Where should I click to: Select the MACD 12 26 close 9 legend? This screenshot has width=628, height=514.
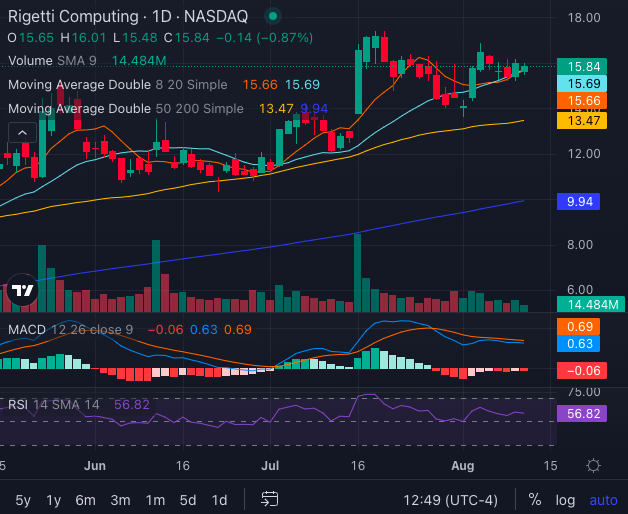coord(70,330)
